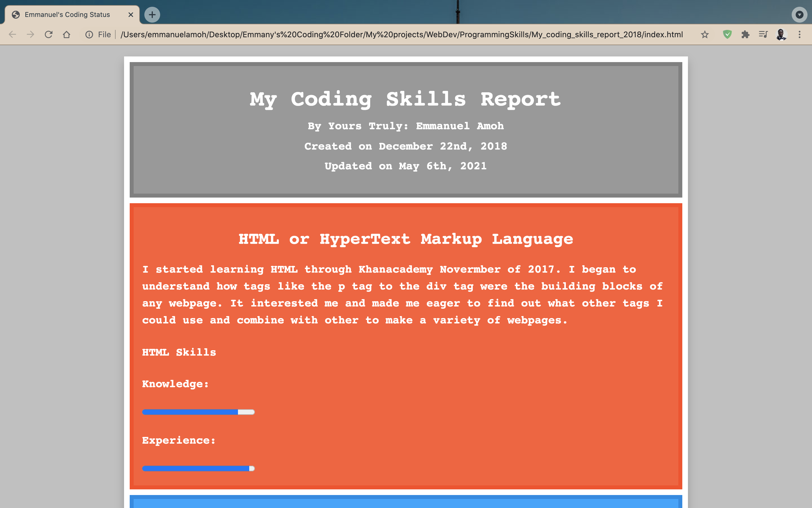Open the media control playlist icon

pos(763,34)
